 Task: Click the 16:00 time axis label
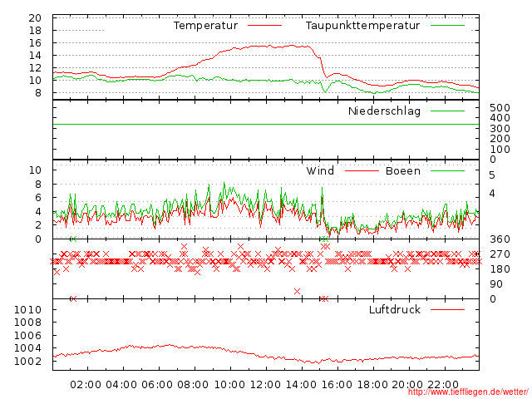[x=337, y=385]
